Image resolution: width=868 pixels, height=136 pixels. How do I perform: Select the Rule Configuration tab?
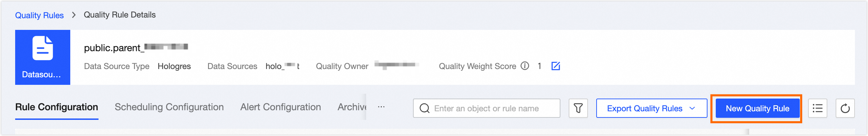click(56, 107)
